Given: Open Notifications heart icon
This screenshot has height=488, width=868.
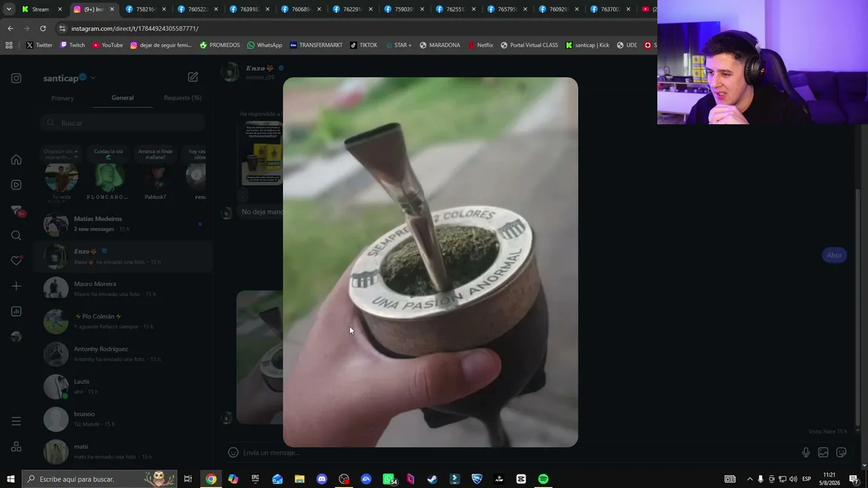Looking at the screenshot, I should (16, 261).
